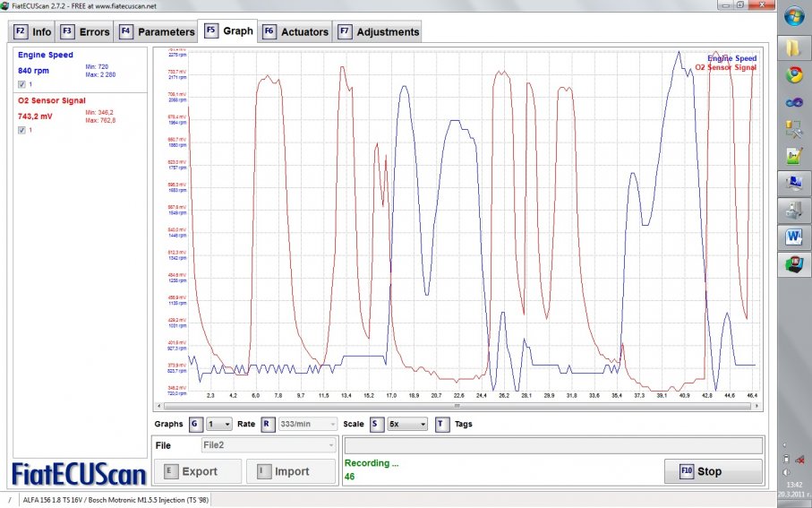Click the tags text field

coord(553,445)
